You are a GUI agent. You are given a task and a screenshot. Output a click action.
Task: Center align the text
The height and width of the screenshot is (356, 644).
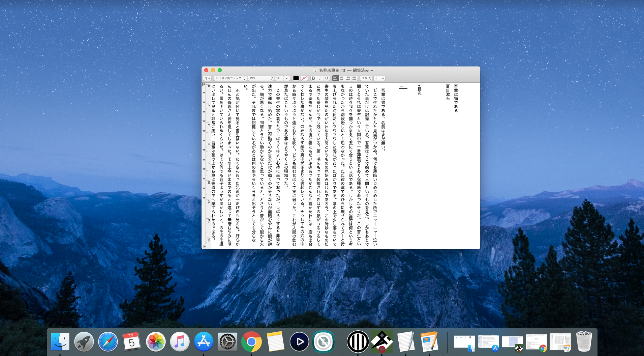(x=341, y=78)
